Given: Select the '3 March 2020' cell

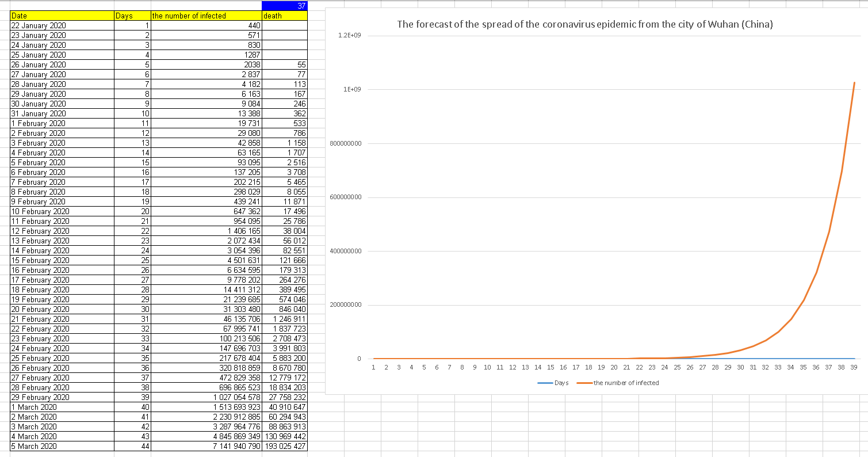Looking at the screenshot, I should [x=62, y=427].
